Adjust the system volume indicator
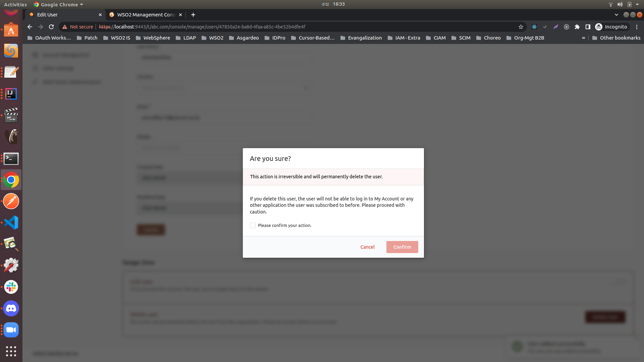The height and width of the screenshot is (362, 644). (620, 4)
